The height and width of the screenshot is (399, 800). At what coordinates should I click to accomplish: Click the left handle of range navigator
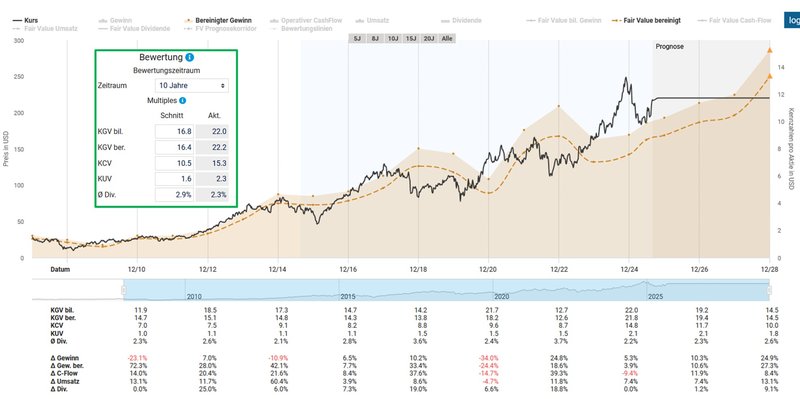(123, 290)
